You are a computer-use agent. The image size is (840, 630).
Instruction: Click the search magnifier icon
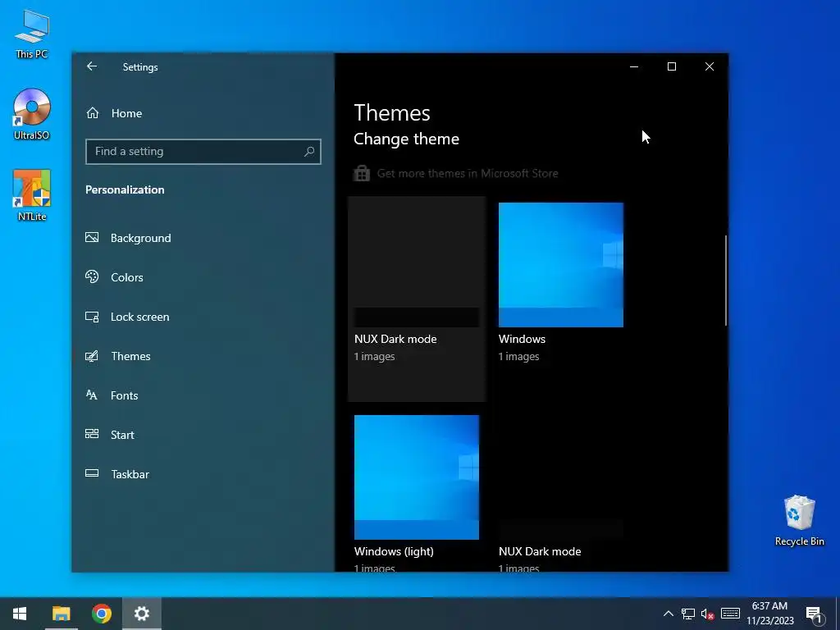point(309,152)
